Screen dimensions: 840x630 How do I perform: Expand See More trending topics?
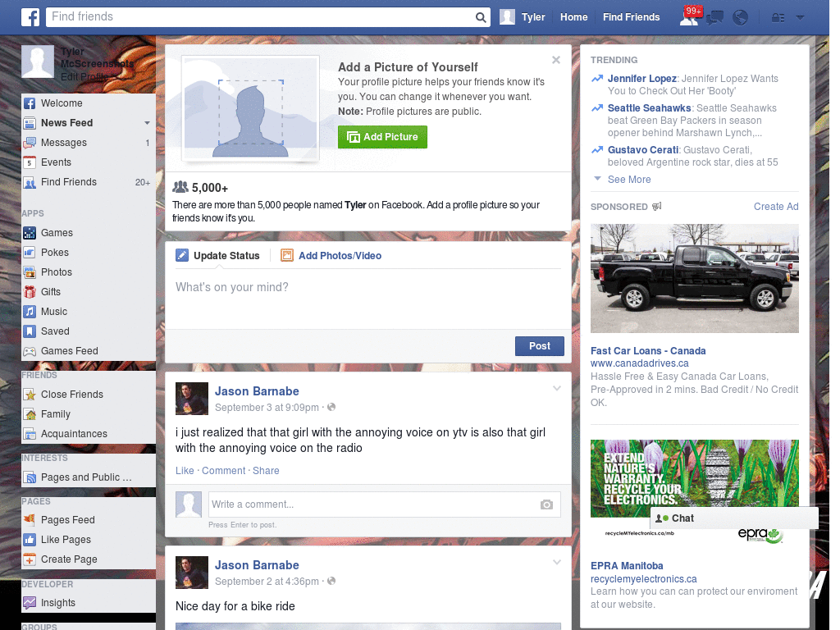(629, 180)
